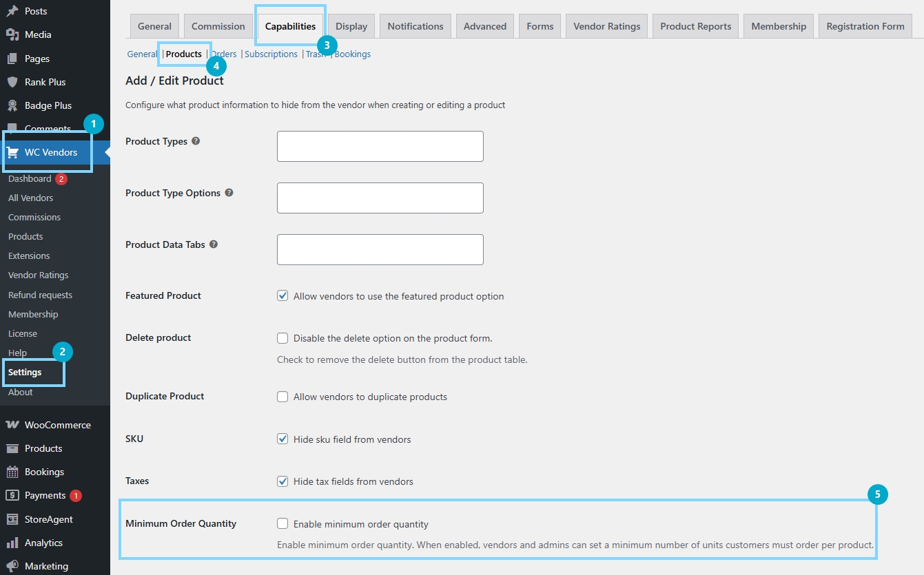Viewport: 924px width, 575px height.
Task: Open the Product Type Options selection field
Action: click(380, 198)
